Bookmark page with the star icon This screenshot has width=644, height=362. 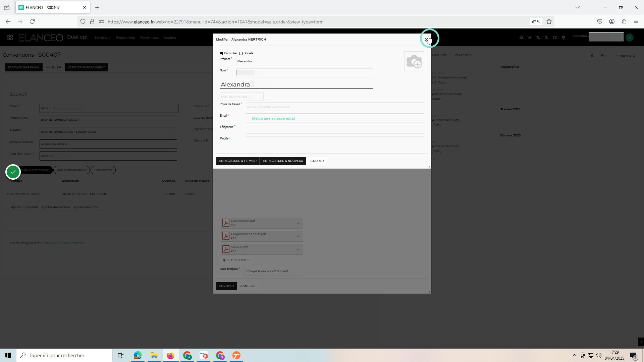(549, 22)
